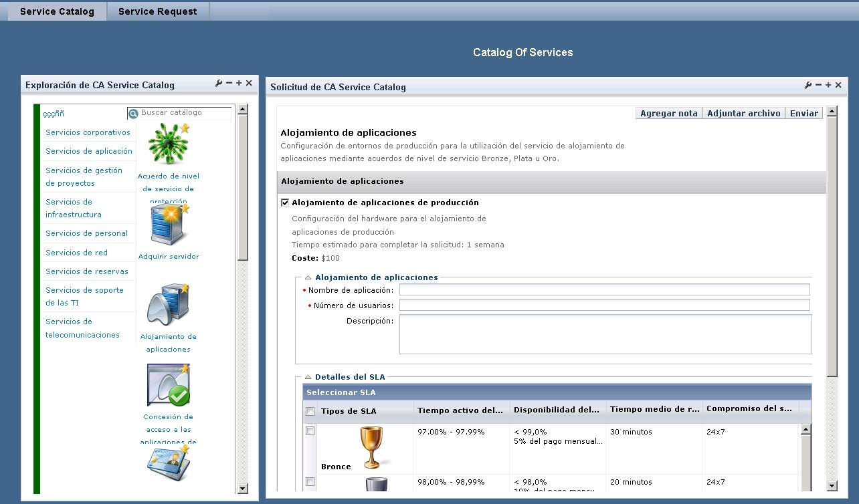Image resolution: width=859 pixels, height=504 pixels.
Task: Click the down arrow of the catalog browse scrollbar
Action: click(x=243, y=489)
